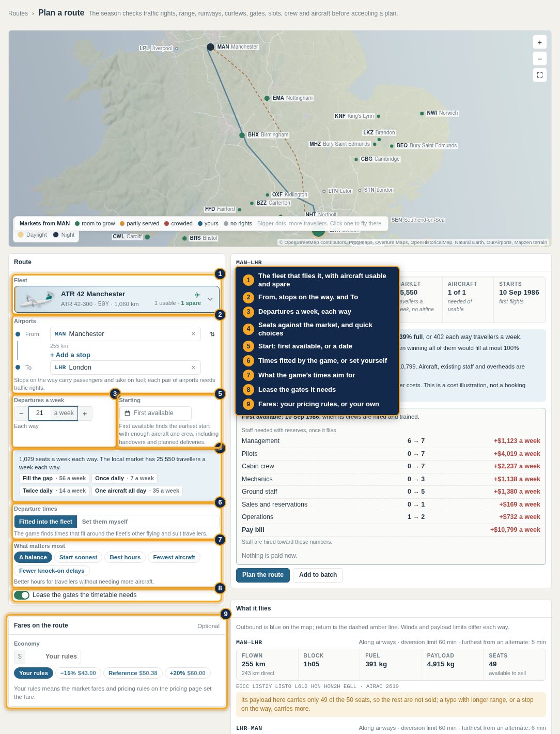
Task: Click the LTN Luton map marker
Action: click(x=324, y=191)
